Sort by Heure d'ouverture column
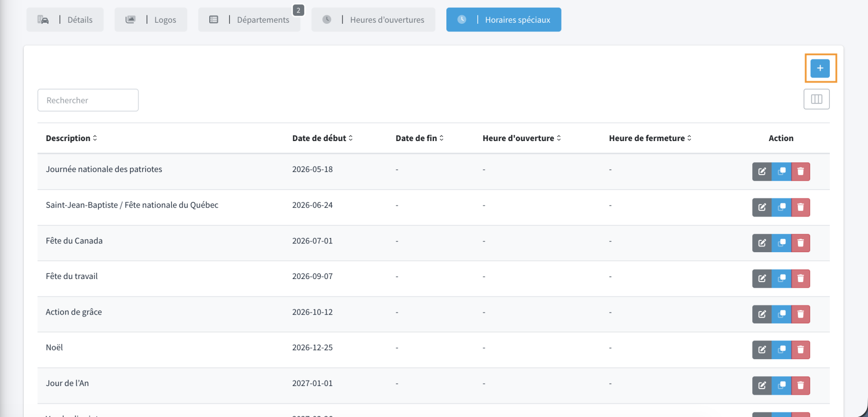This screenshot has width=868, height=417. [522, 138]
